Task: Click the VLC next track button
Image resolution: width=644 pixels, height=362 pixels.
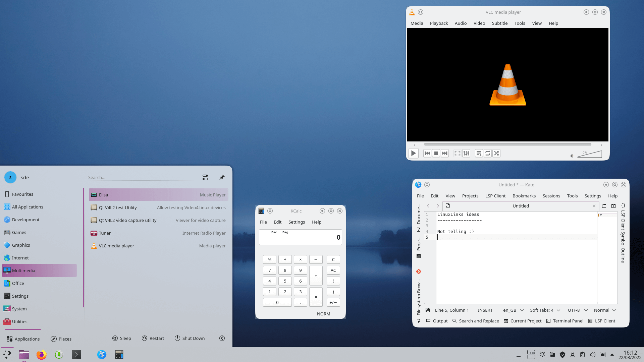Action: [444, 153]
